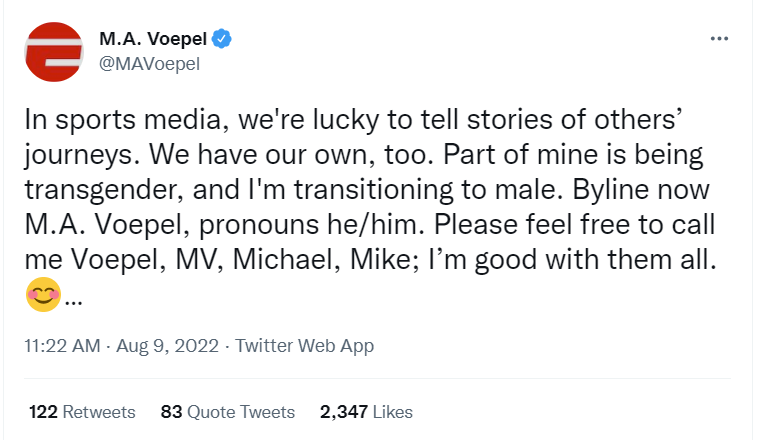Click the 11:22 AM timestamp
Image resolution: width=761 pixels, height=440 pixels.
62,346
